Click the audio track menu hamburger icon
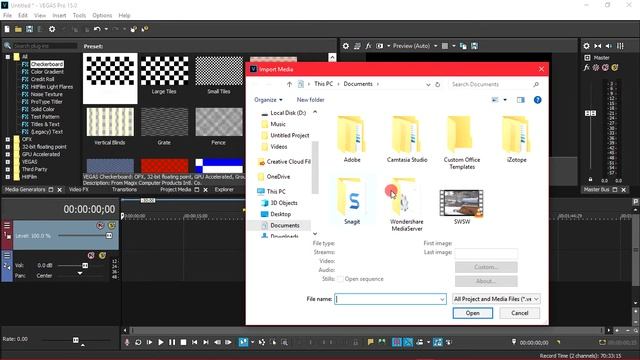640x360 pixels. click(x=7, y=256)
